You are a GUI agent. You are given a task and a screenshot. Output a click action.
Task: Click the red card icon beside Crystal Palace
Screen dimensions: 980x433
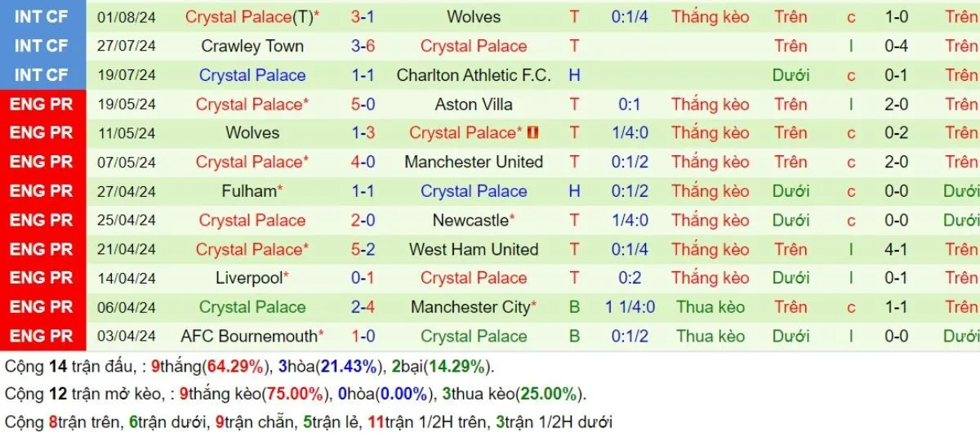532,132
